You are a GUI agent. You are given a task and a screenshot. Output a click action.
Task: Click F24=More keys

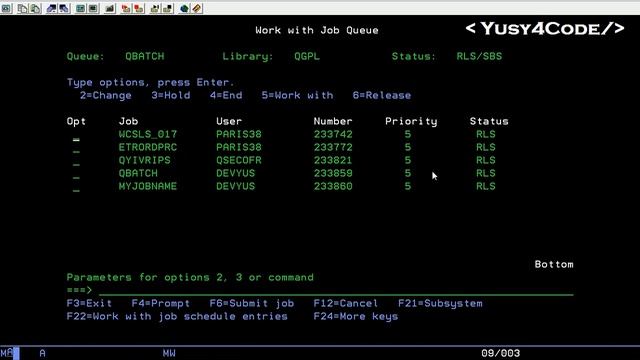pos(356,316)
